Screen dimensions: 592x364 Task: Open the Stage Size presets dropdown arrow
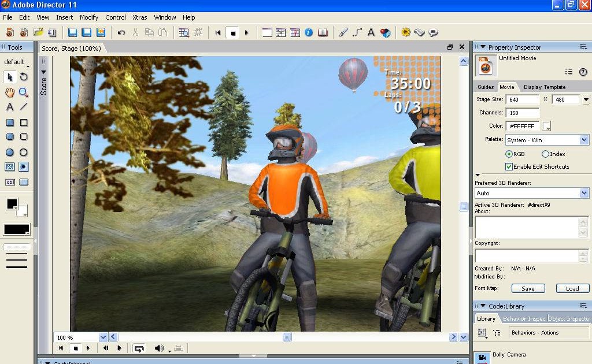tap(586, 100)
